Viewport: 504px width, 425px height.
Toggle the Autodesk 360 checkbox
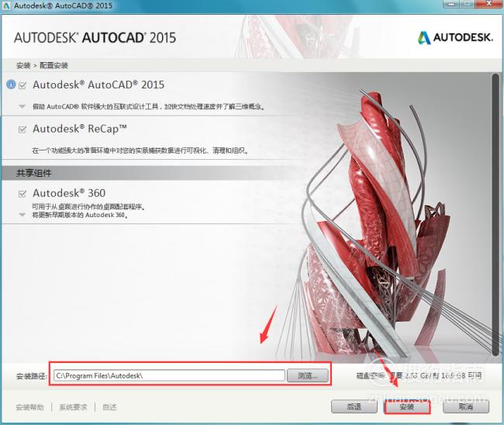click(22, 194)
